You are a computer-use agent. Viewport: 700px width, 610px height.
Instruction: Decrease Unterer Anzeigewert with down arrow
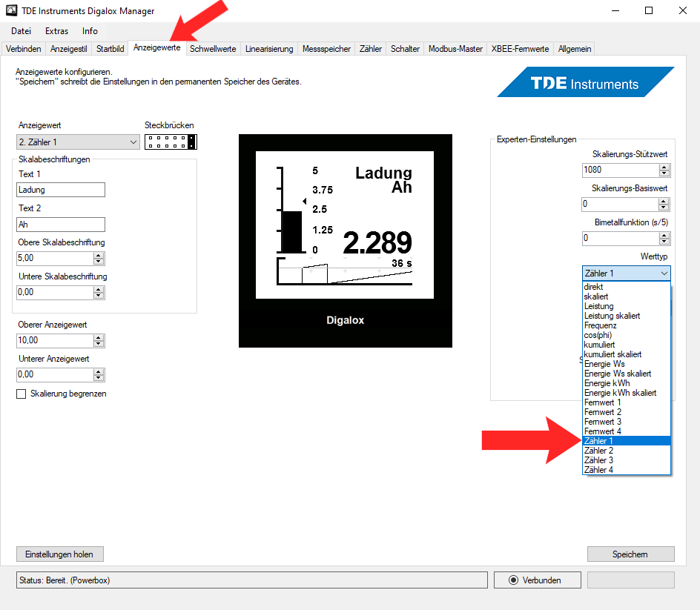(x=99, y=377)
